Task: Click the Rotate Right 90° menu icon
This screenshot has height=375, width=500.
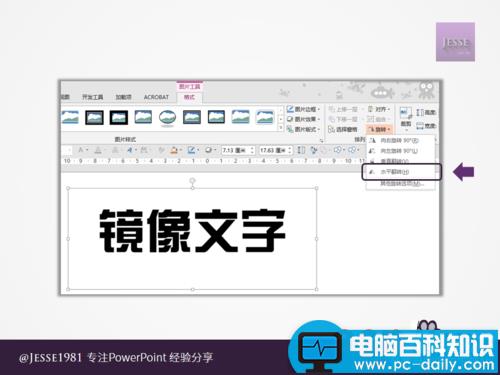Action: pyautogui.click(x=372, y=140)
